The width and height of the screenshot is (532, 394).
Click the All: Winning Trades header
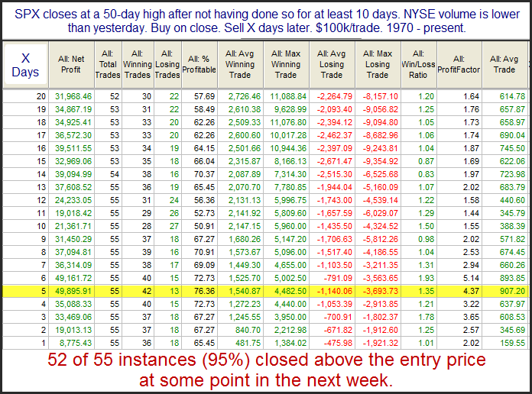(x=138, y=64)
